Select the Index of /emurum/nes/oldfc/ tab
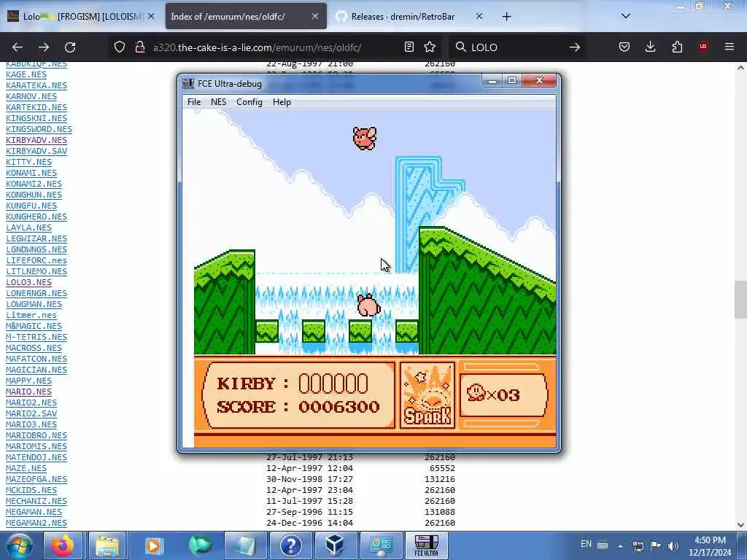 point(246,16)
